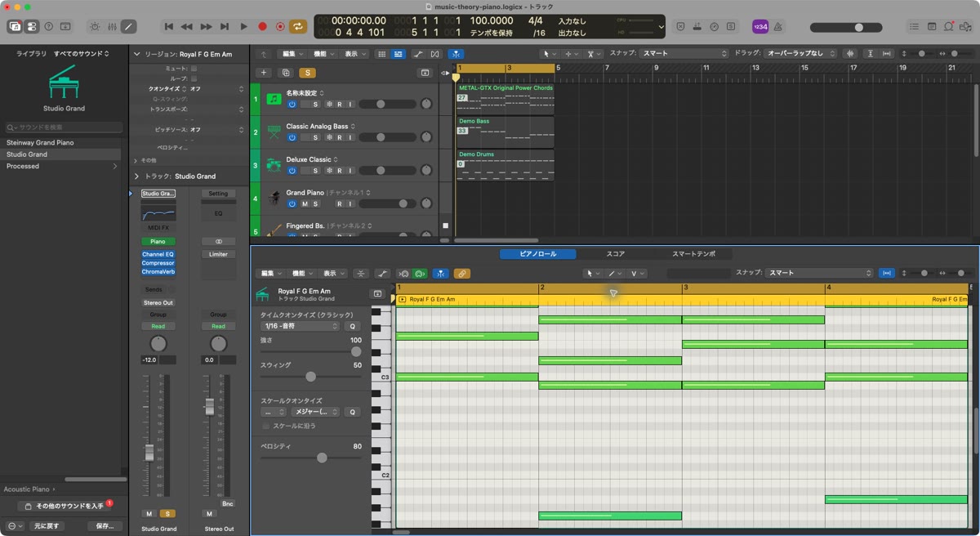Click the サウンドを検索 search field
The image size is (980, 536).
pos(64,127)
